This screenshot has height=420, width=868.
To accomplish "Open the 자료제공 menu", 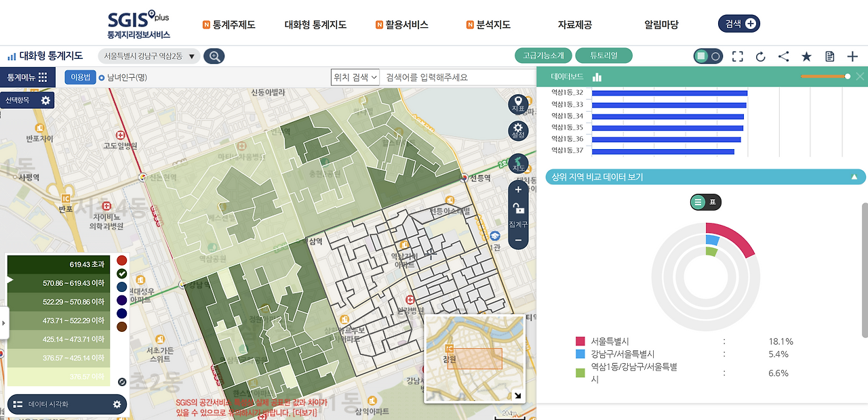I will [574, 24].
